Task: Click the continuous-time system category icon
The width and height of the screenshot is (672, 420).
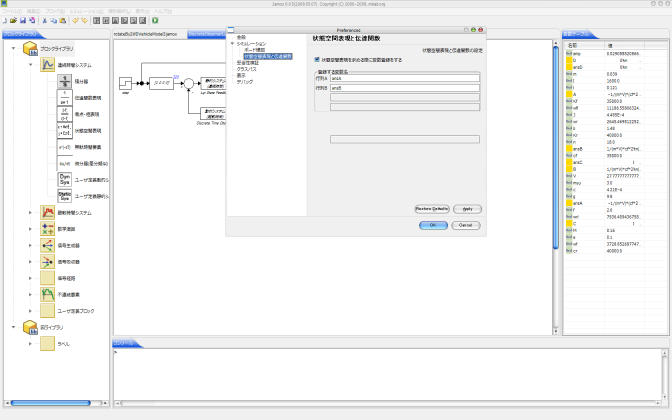Action: 49,64
